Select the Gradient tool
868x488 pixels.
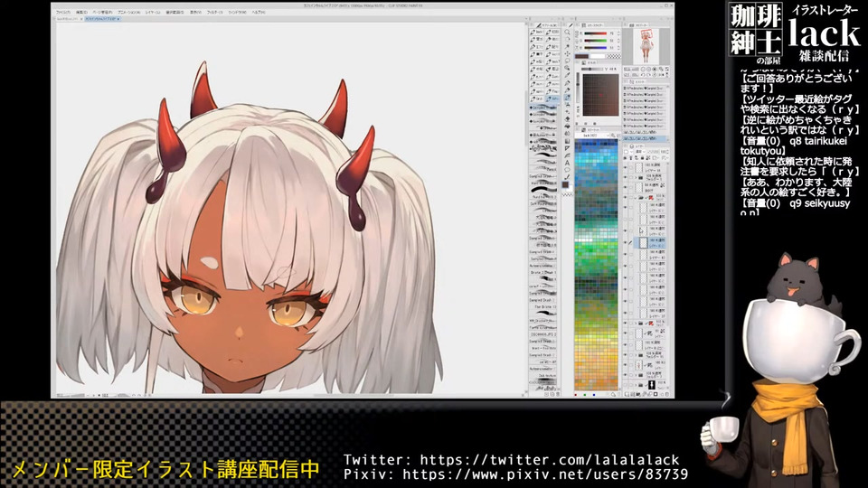pyautogui.click(x=567, y=141)
